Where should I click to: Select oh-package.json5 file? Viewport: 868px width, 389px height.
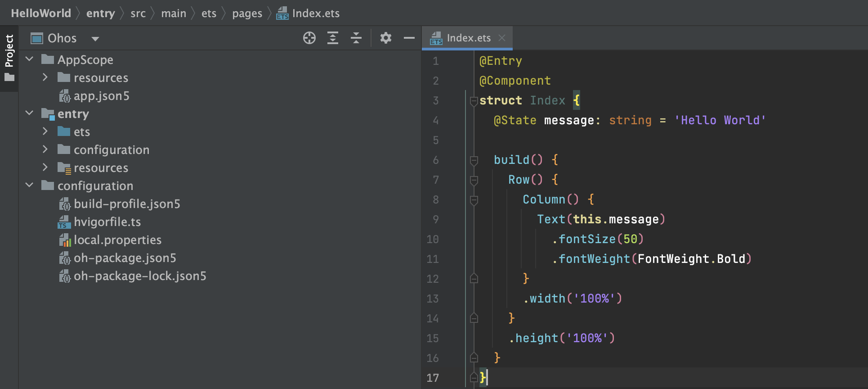(125, 258)
